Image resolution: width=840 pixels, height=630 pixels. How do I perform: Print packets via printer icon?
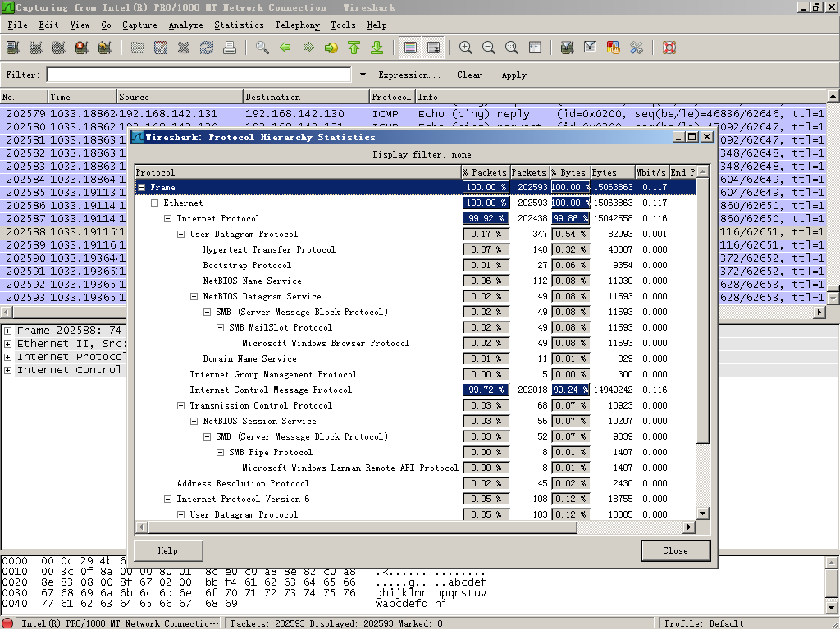click(x=230, y=48)
